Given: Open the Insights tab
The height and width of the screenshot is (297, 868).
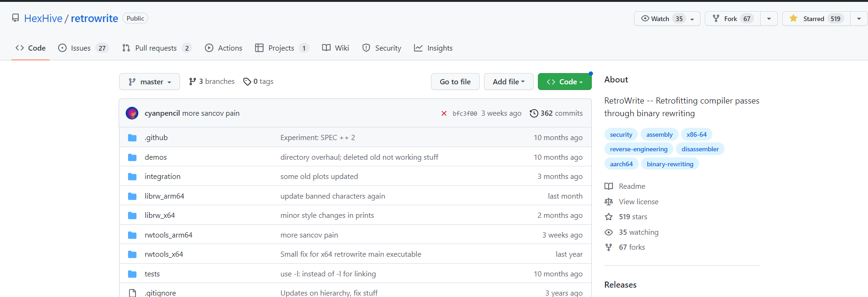Looking at the screenshot, I should click(433, 48).
